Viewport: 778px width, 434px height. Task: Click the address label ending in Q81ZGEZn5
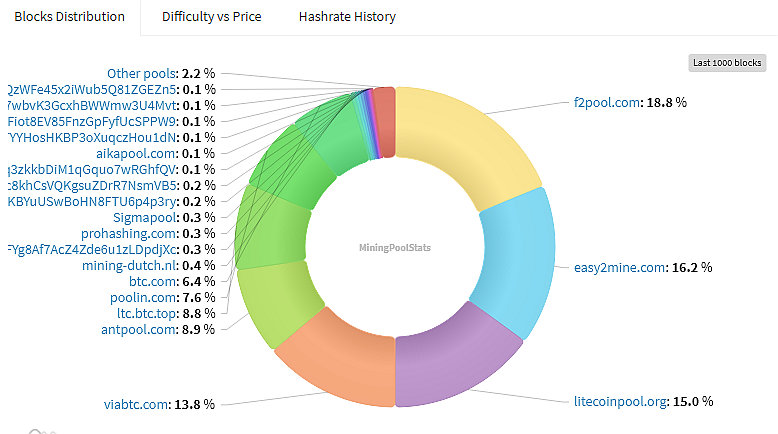point(92,89)
